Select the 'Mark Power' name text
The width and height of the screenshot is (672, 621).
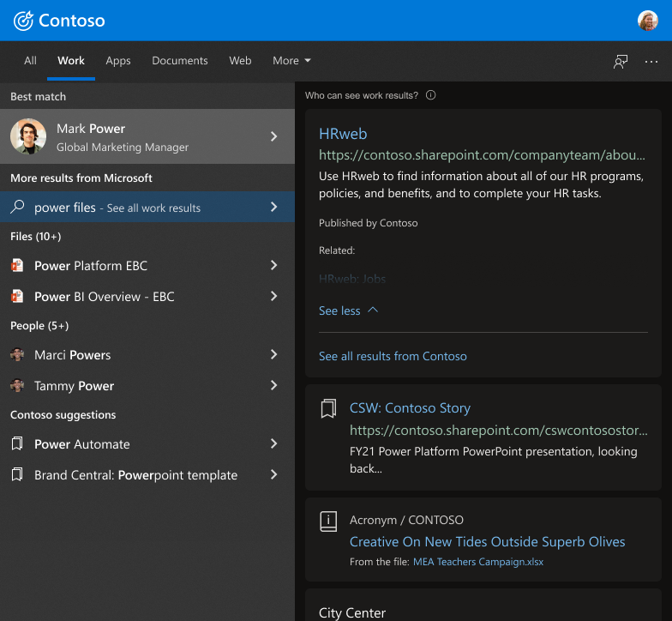(x=91, y=129)
